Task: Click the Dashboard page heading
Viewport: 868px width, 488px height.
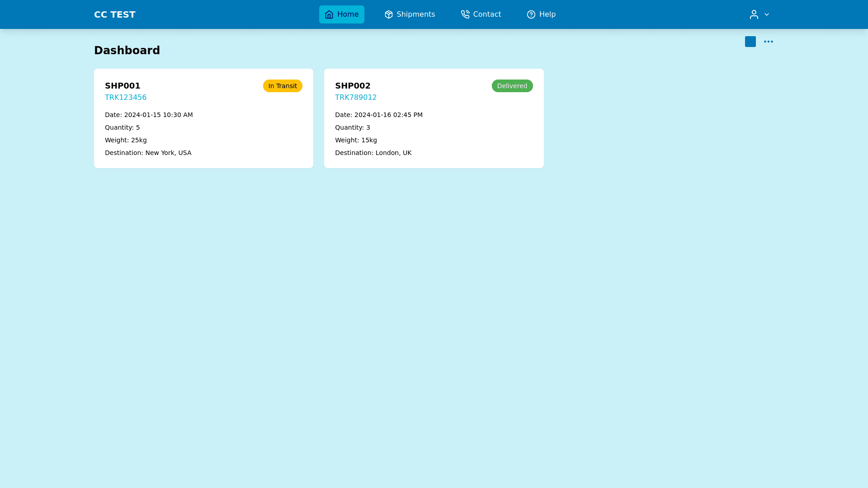Action: (127, 51)
